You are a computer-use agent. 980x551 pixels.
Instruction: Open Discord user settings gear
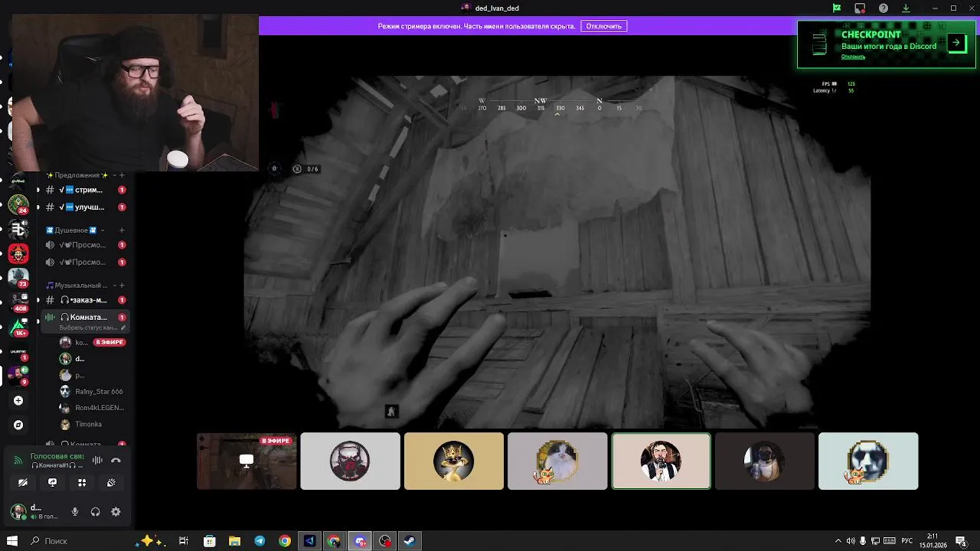tap(116, 512)
